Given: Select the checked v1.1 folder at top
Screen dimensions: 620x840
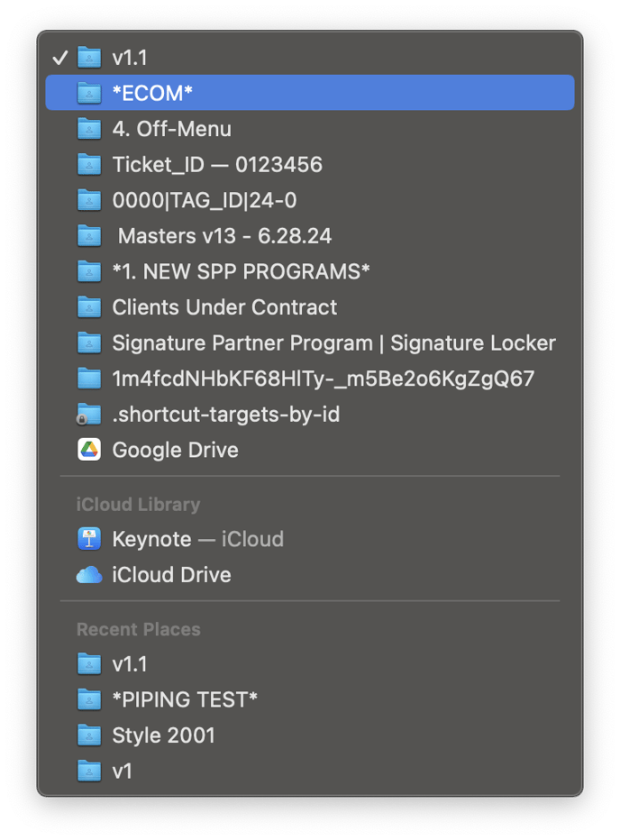Looking at the screenshot, I should coord(130,58).
